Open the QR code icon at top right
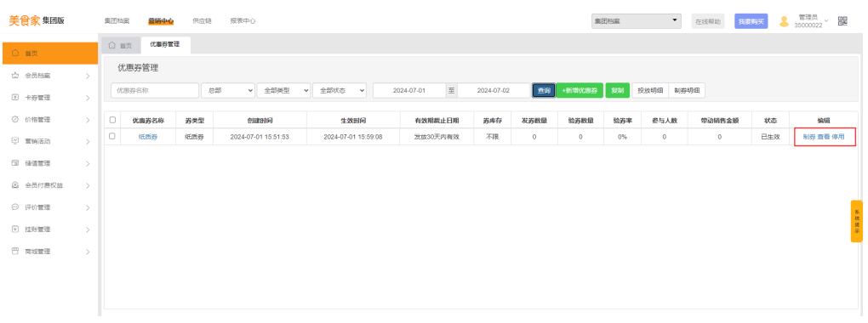 click(x=842, y=21)
